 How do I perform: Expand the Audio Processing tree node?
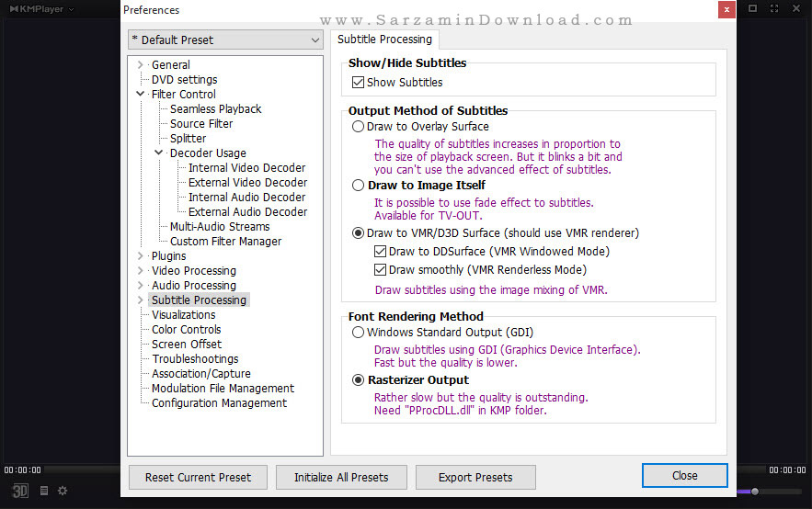[x=141, y=285]
